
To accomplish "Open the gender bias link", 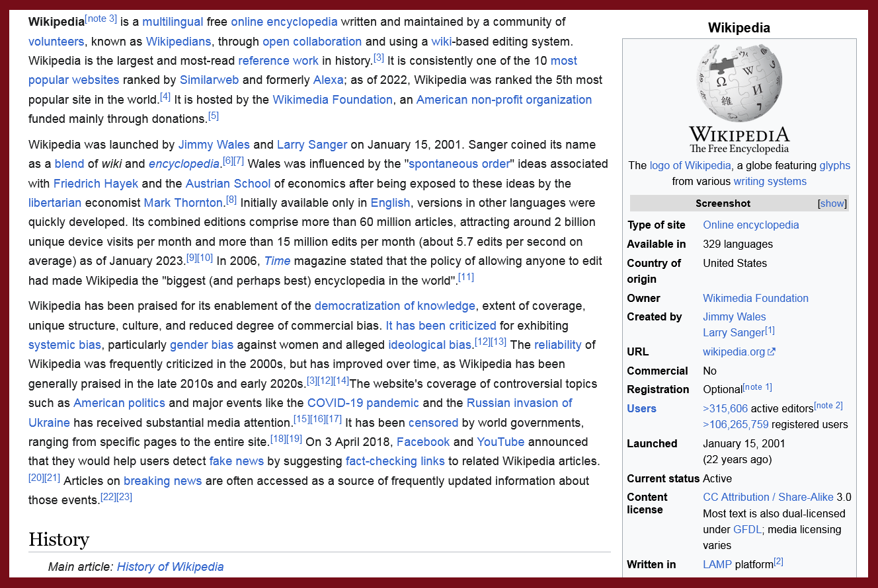I will tap(202, 345).
